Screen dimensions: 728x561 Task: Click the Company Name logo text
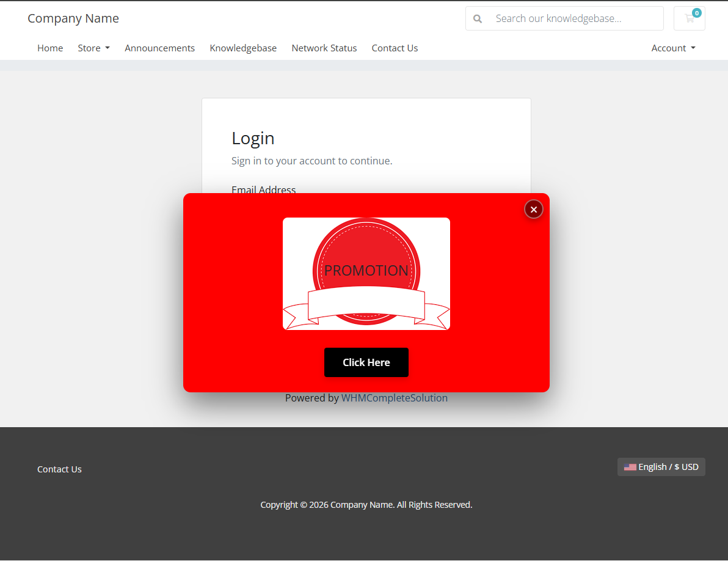coord(73,18)
